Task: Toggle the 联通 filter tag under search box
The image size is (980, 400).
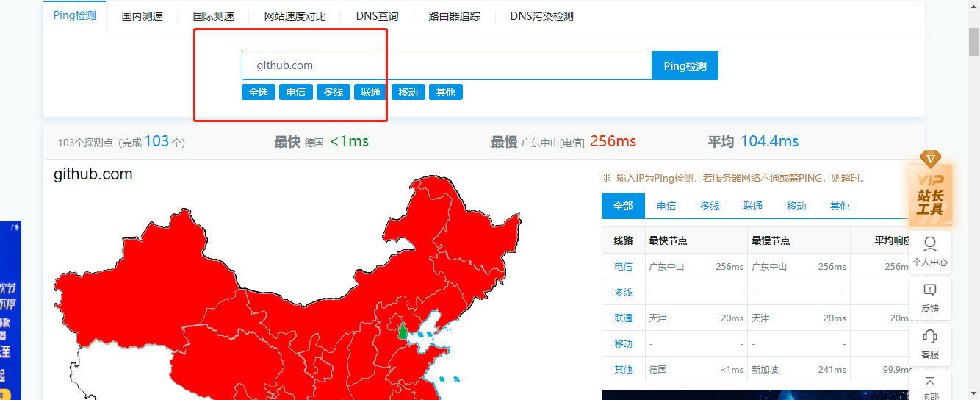Action: click(x=371, y=92)
